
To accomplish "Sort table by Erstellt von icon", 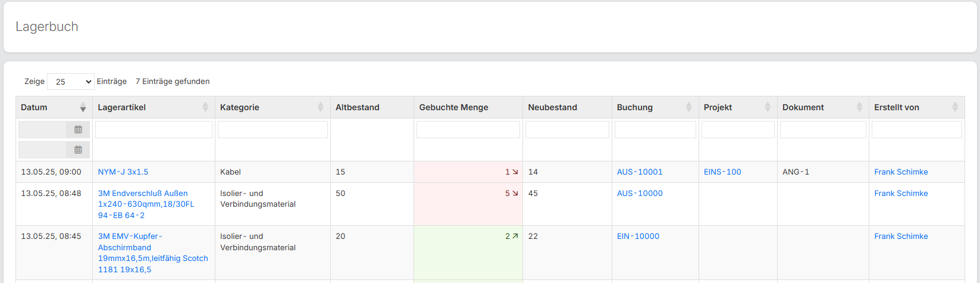I will (x=954, y=107).
